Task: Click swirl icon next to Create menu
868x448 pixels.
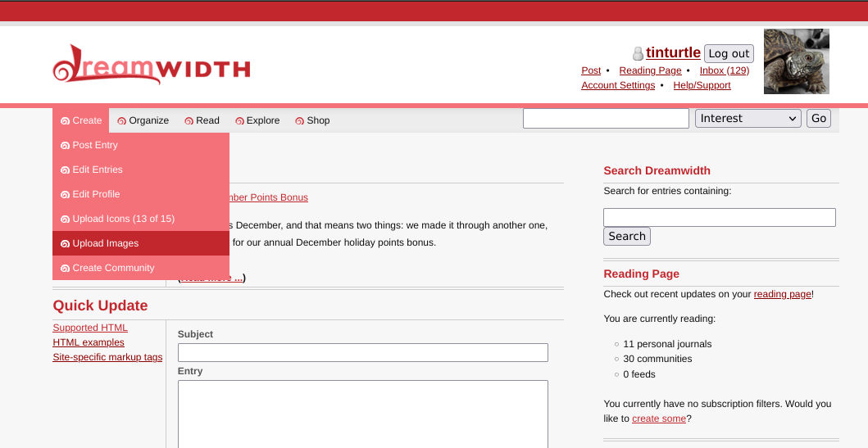Action: (66, 121)
